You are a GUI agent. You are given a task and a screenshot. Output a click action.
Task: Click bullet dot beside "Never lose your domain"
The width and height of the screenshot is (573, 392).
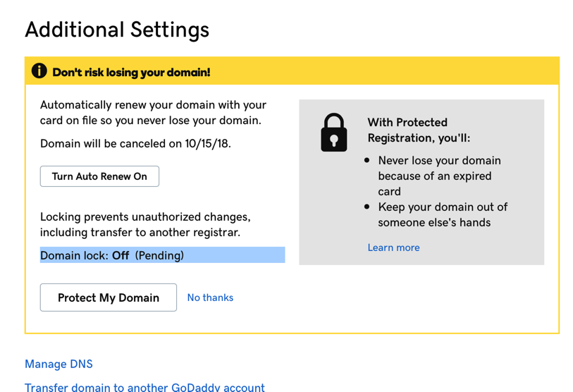tap(367, 161)
